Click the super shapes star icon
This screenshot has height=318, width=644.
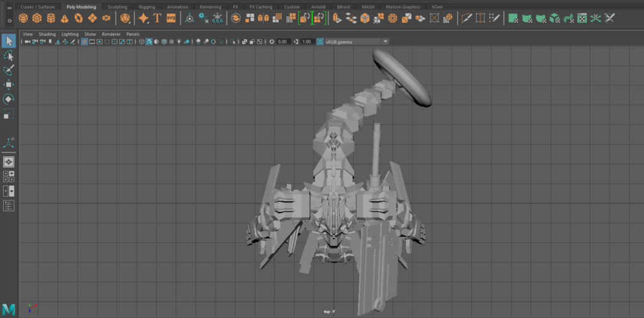click(x=143, y=18)
